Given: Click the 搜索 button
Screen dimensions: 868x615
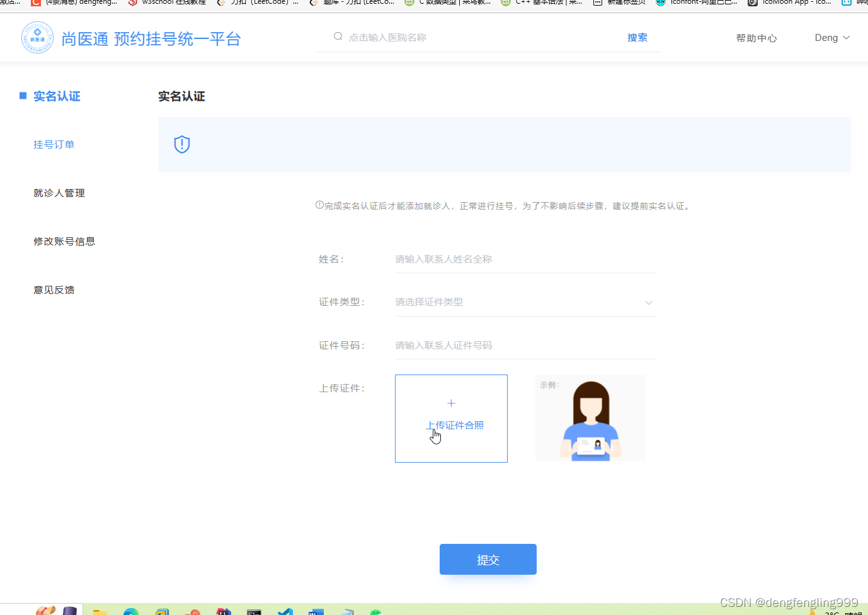Looking at the screenshot, I should (x=637, y=38).
